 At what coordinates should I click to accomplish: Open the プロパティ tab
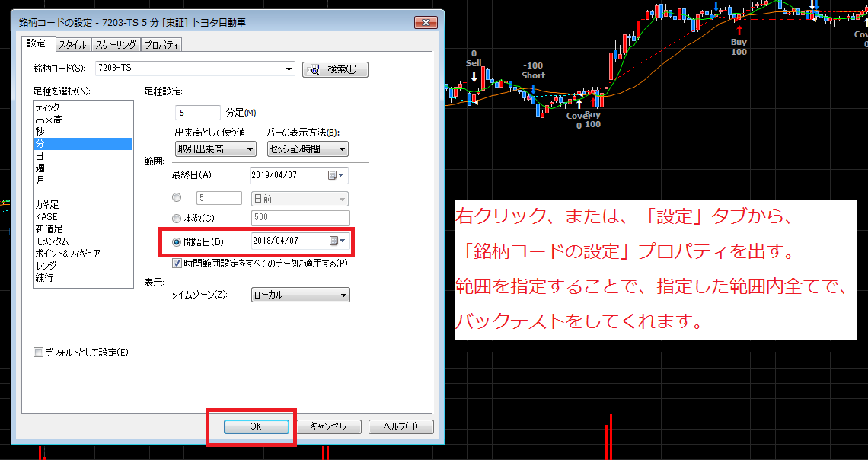click(x=161, y=45)
